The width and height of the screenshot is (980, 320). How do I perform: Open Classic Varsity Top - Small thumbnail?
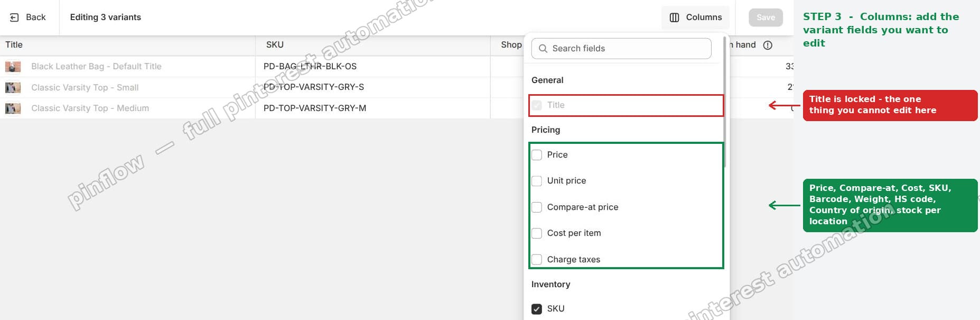pos(13,87)
